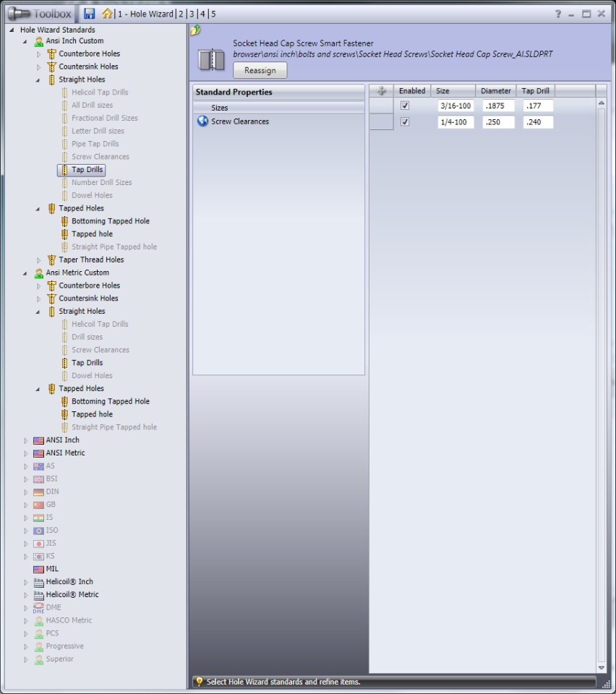Click the Save floppy disk icon
Viewport: 616px width, 694px height.
pos(90,13)
